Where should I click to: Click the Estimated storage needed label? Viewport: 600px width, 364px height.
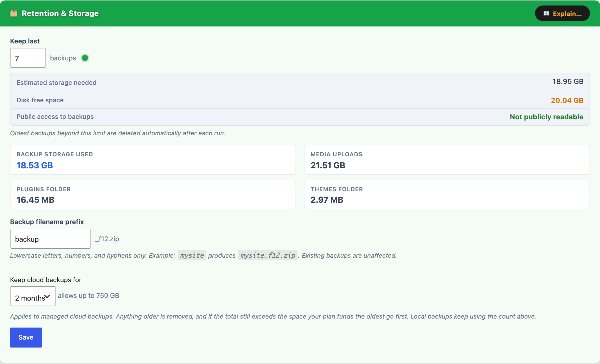56,83
